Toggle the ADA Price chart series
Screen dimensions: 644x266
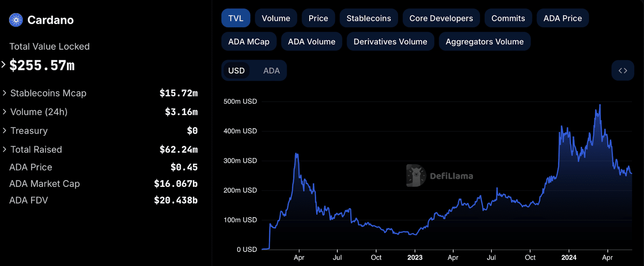tap(563, 18)
